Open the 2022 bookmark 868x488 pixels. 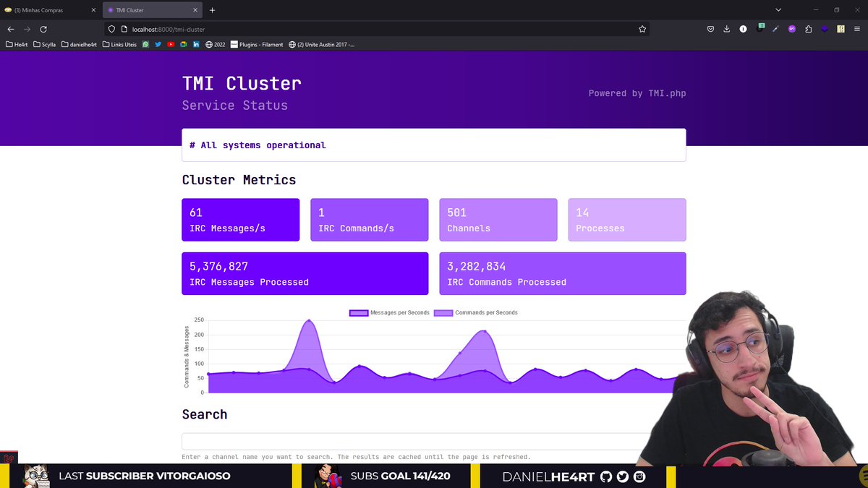click(x=216, y=44)
